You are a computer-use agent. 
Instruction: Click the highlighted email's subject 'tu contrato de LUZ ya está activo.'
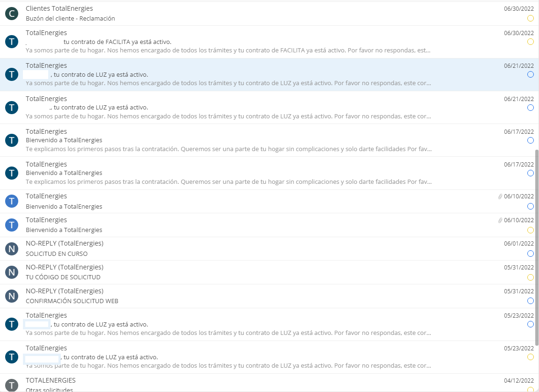coord(101,74)
